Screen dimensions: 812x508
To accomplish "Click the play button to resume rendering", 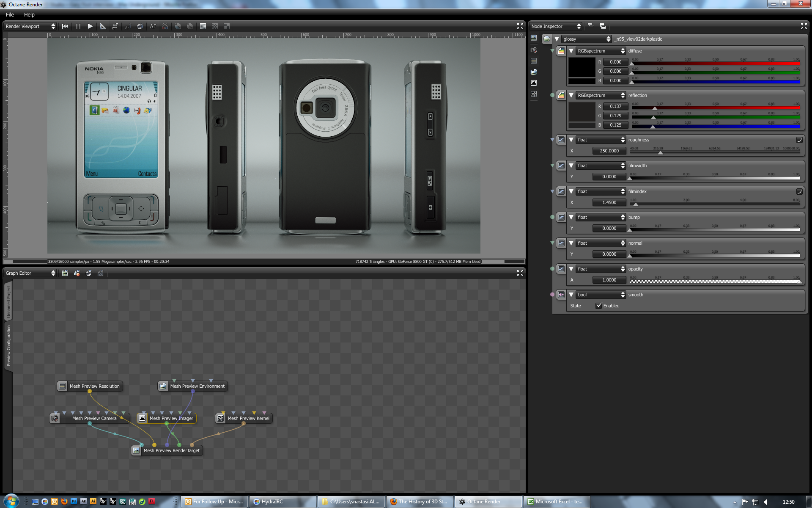I will [90, 26].
